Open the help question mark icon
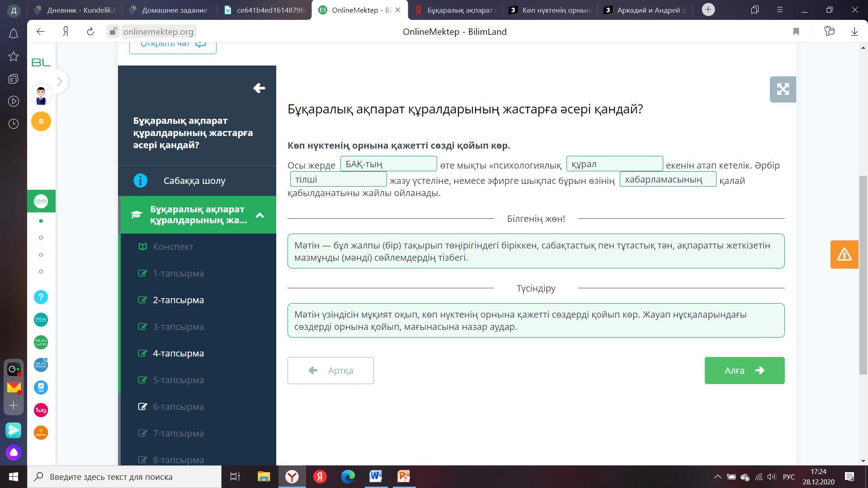Viewport: 868px width, 488px height. 41,297
